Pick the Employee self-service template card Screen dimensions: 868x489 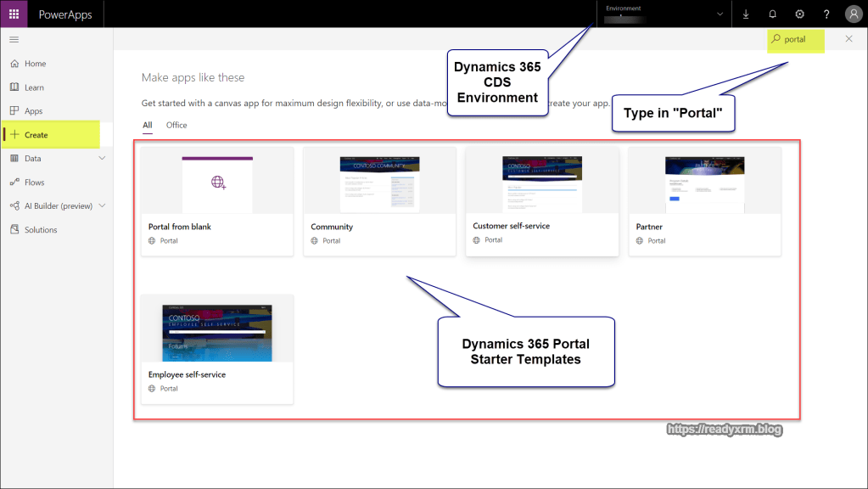click(x=217, y=348)
